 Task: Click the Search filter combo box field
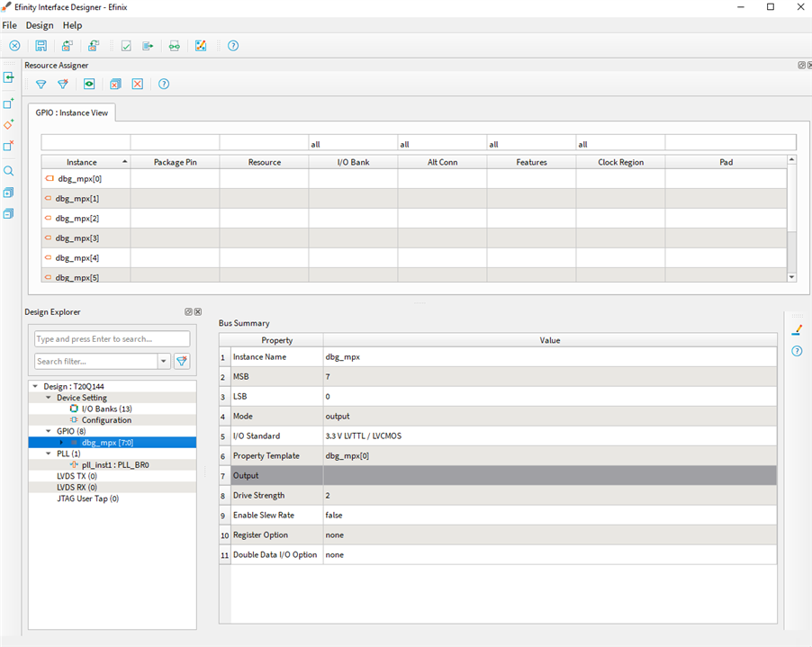point(95,361)
